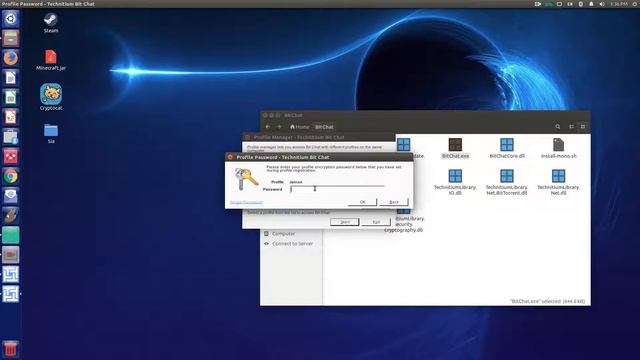The width and height of the screenshot is (640, 360).
Task: Click Exit in Profile Manager window
Action: coord(376,222)
